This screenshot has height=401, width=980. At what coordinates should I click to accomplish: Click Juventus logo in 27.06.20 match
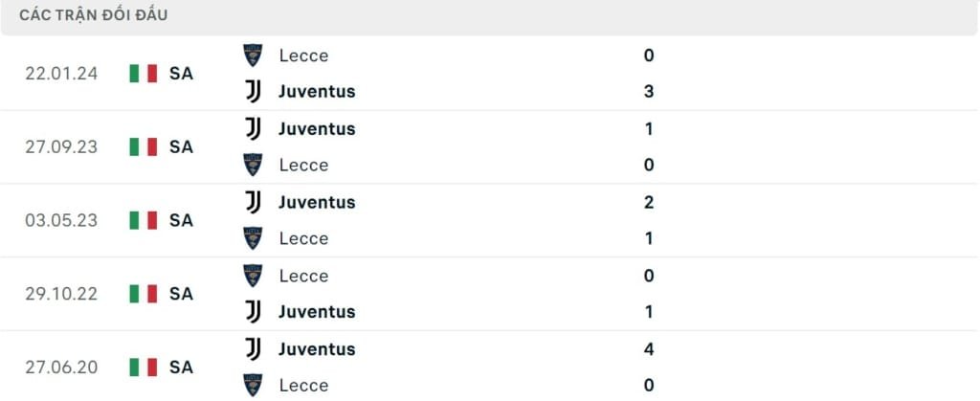(x=253, y=349)
